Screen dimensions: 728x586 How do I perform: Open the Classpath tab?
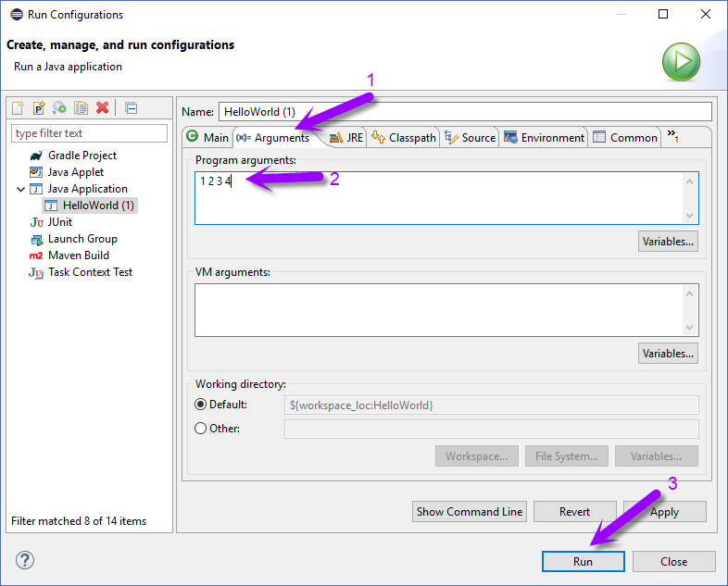pos(404,138)
